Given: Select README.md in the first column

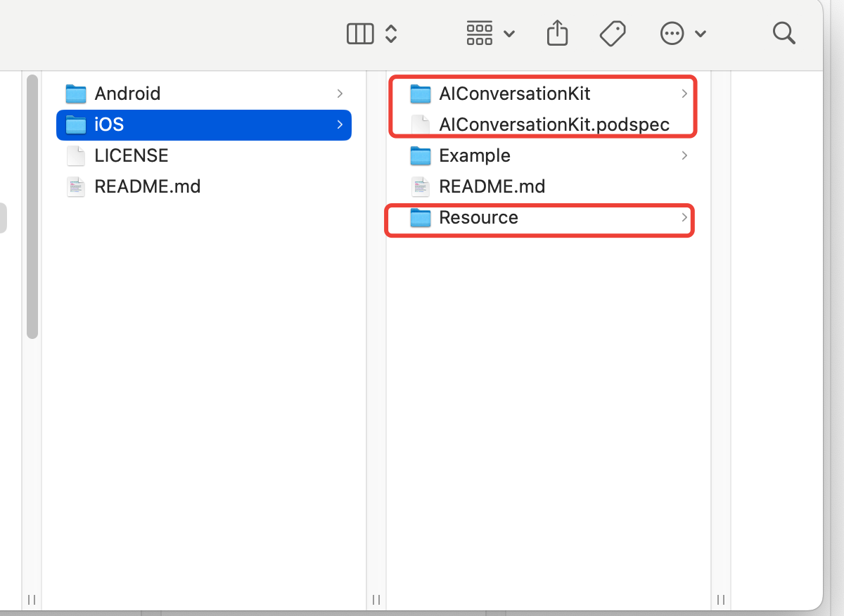Looking at the screenshot, I should [x=147, y=186].
